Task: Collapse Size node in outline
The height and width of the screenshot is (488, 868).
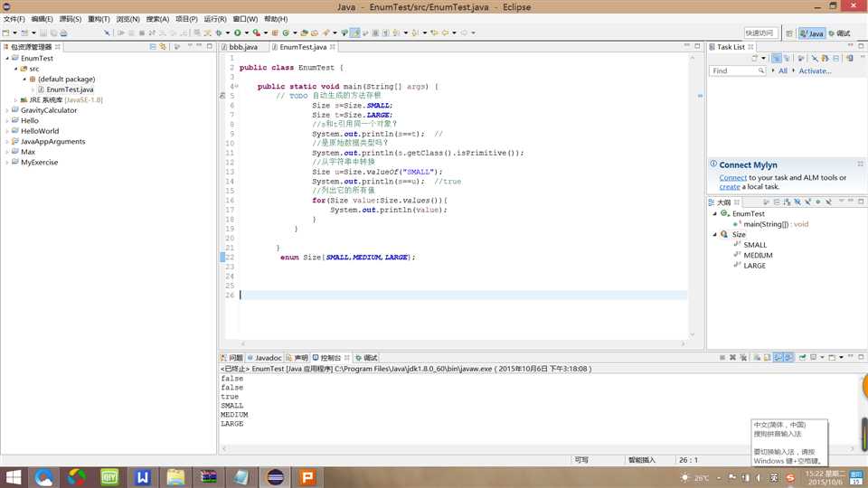Action: [x=714, y=235]
